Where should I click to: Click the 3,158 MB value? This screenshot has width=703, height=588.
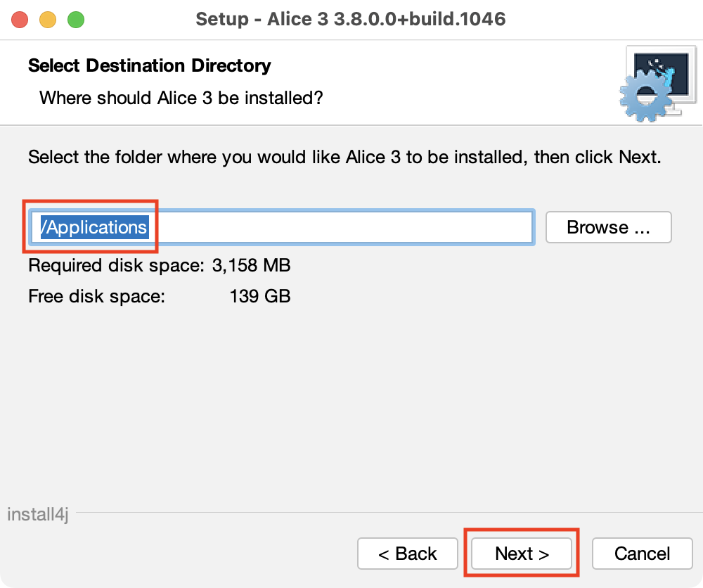click(x=251, y=265)
